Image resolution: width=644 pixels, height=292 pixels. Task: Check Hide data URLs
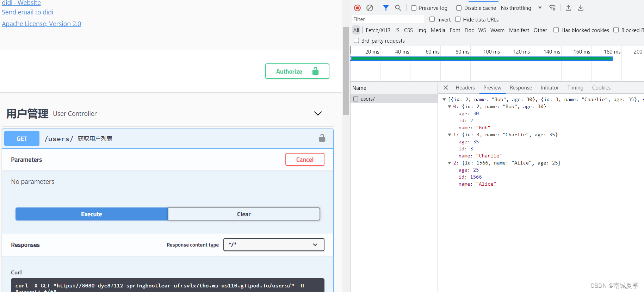(458, 19)
